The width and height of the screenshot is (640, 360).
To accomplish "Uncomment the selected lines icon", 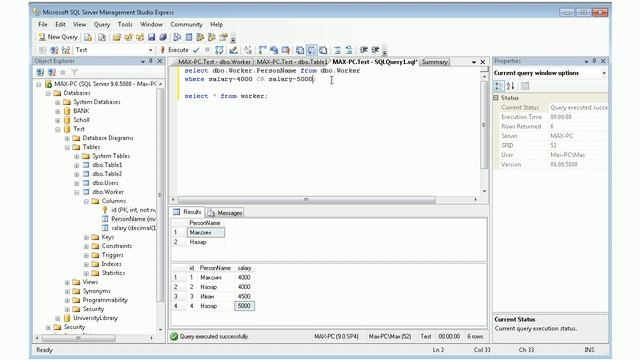I will click(349, 50).
